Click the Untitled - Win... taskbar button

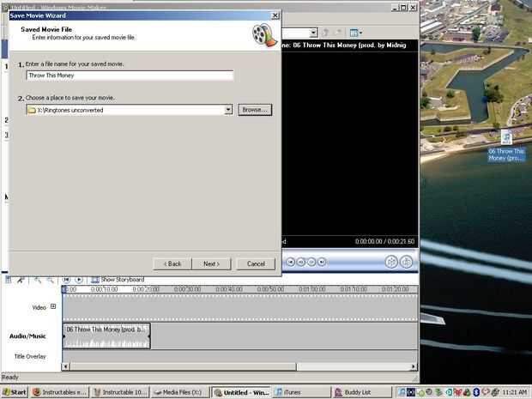click(241, 392)
